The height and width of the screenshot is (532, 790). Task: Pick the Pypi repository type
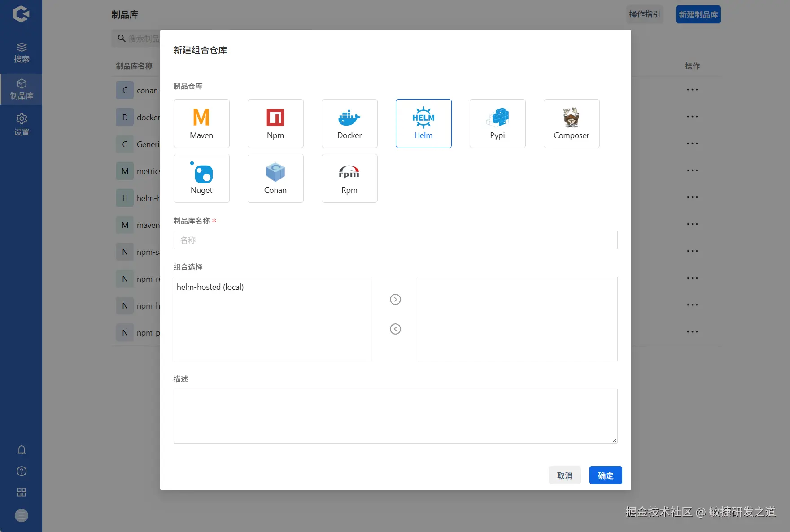coord(498,123)
